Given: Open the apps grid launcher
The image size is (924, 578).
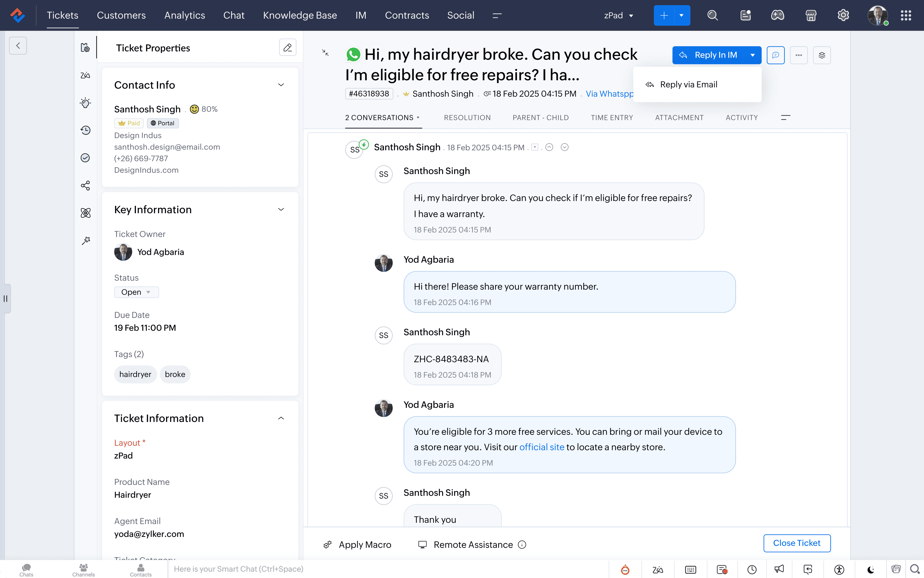Looking at the screenshot, I should tap(906, 15).
